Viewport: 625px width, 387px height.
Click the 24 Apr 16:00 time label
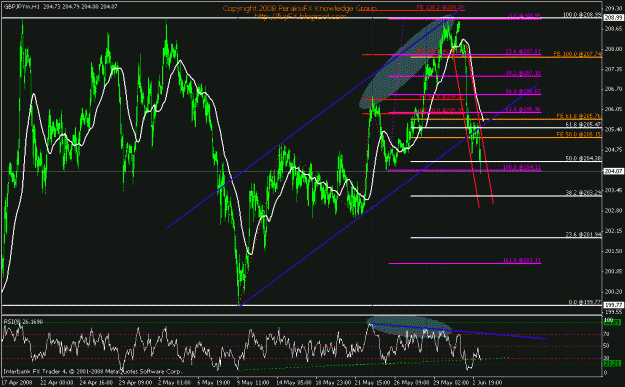(96, 383)
